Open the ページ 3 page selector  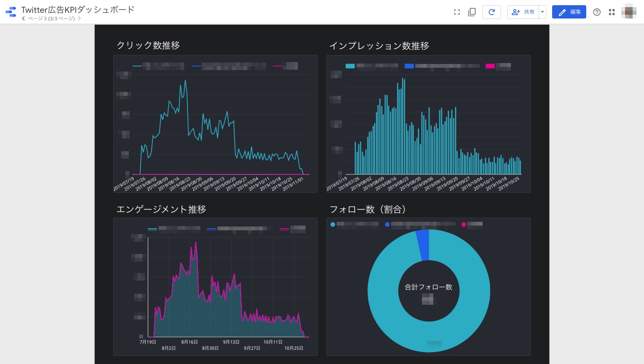(51, 18)
